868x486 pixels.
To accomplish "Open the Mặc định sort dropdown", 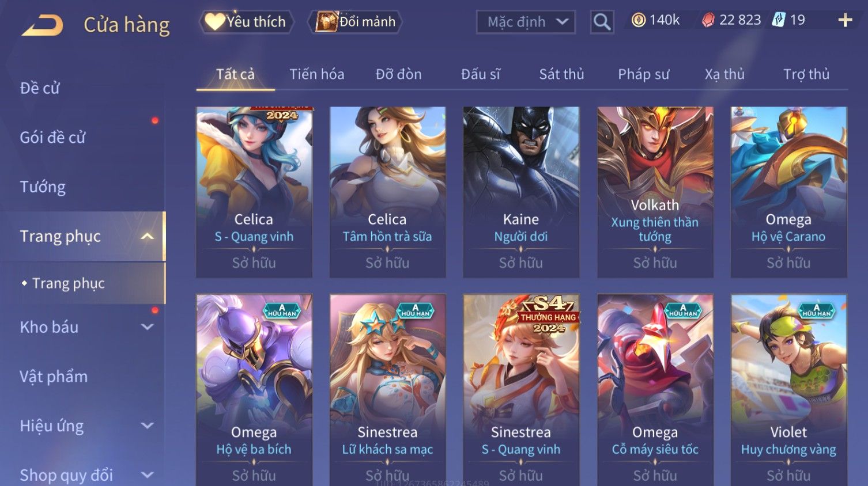I will tap(526, 22).
